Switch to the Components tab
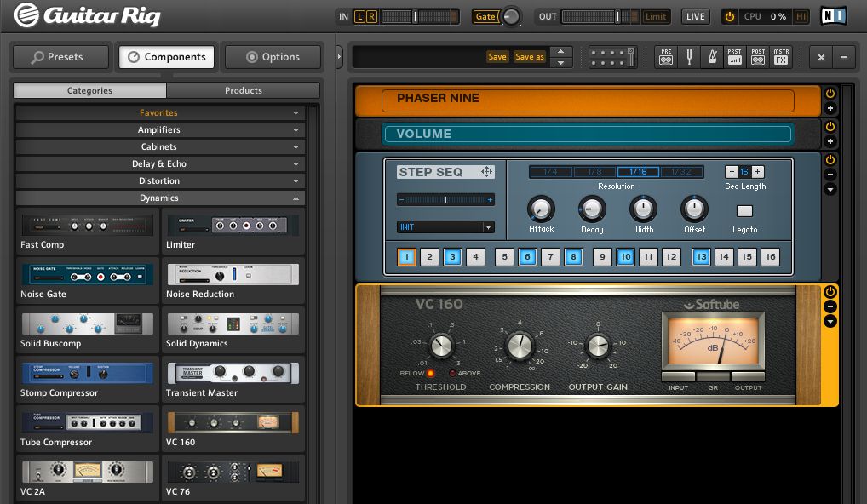 tap(167, 57)
